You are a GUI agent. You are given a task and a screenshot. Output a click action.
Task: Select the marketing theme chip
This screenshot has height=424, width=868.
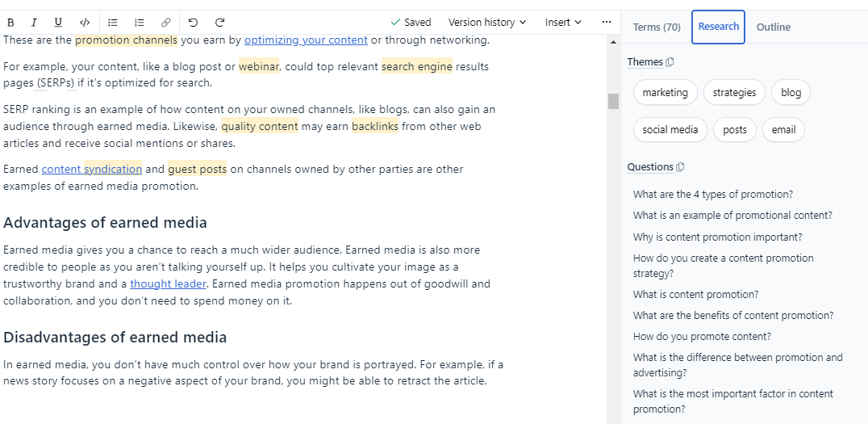pyautogui.click(x=665, y=93)
